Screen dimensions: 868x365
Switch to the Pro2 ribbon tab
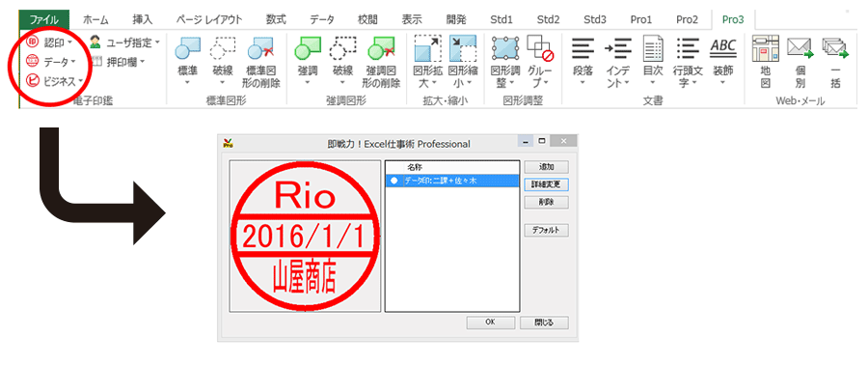(x=687, y=20)
